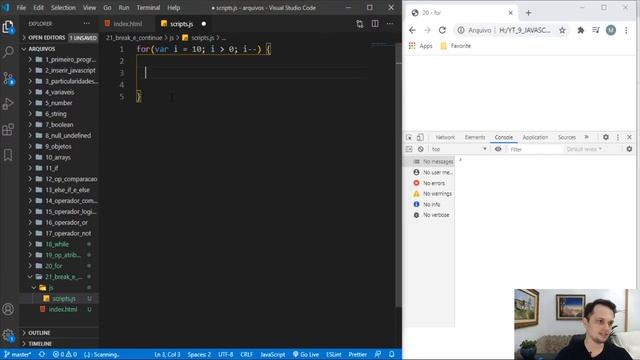
Task: Open the Terminal menu
Action: click(148, 8)
